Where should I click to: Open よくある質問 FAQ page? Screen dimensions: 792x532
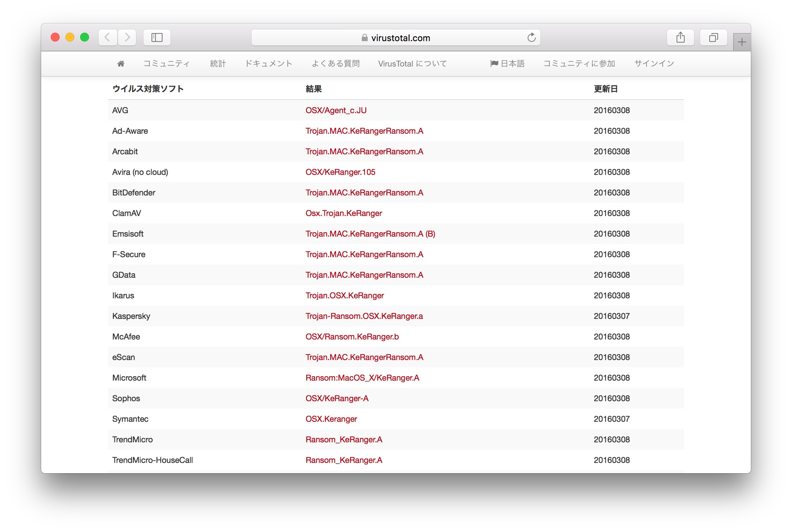click(x=335, y=64)
